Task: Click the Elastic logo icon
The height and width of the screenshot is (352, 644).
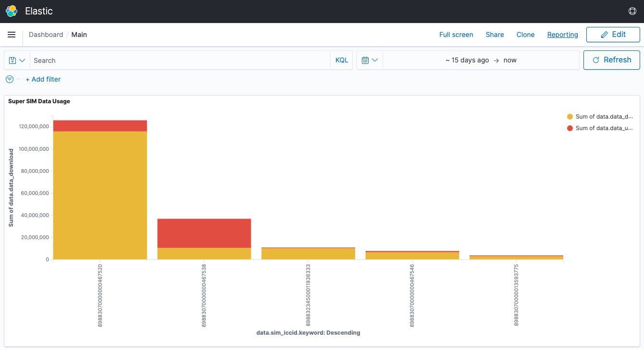Action: [12, 11]
